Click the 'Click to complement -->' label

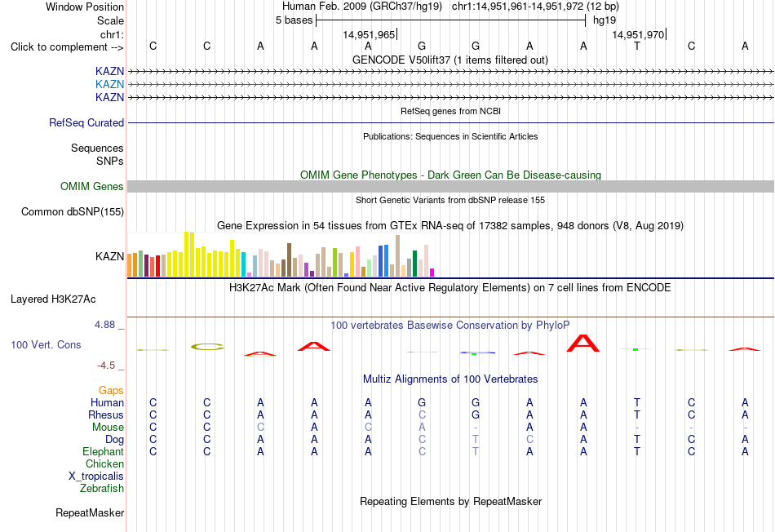coord(67,47)
